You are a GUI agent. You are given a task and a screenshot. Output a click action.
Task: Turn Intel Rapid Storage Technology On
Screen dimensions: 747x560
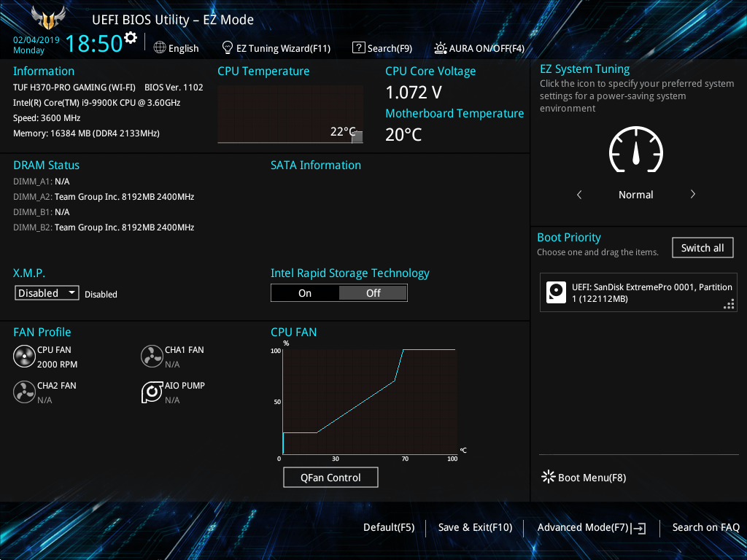click(x=305, y=293)
